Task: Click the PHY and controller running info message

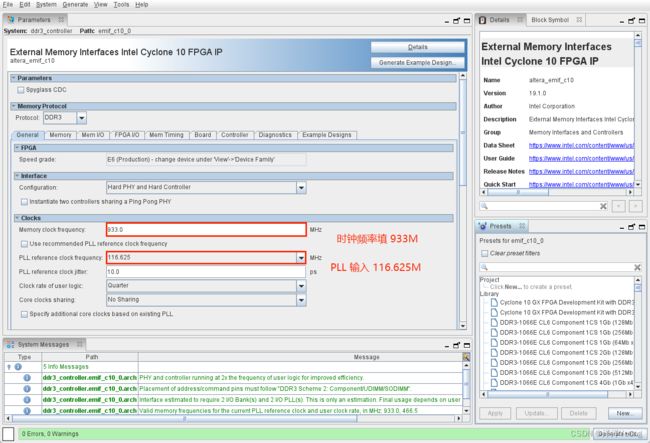Action: pyautogui.click(x=251, y=378)
